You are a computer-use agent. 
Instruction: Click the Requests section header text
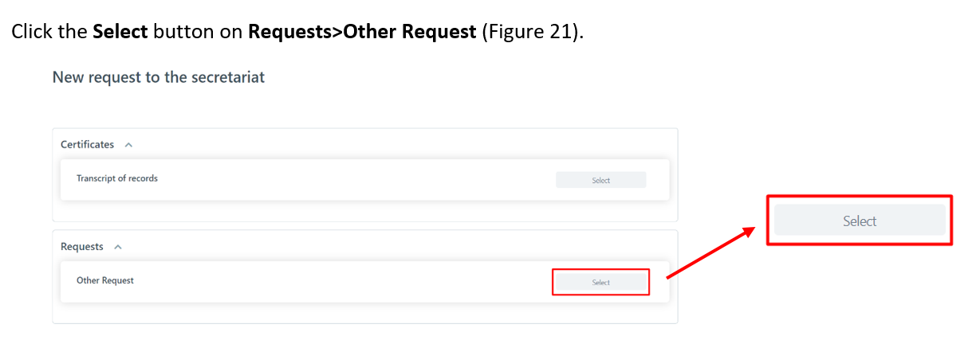82,247
